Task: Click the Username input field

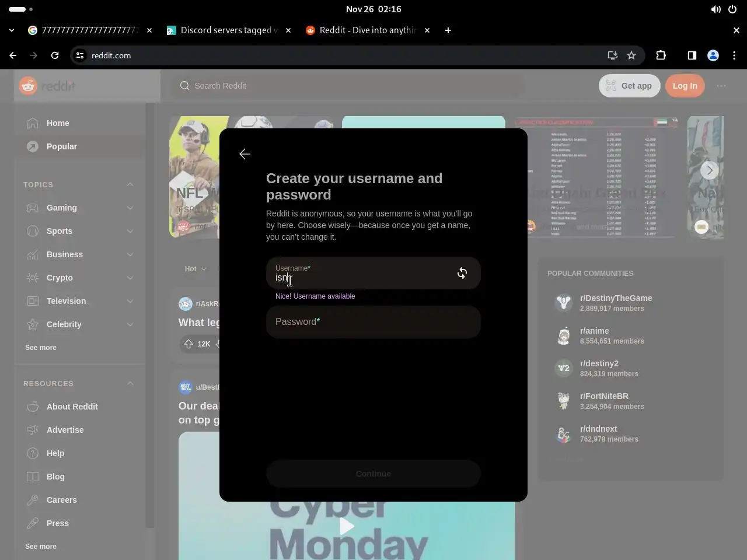Action: [x=373, y=273]
